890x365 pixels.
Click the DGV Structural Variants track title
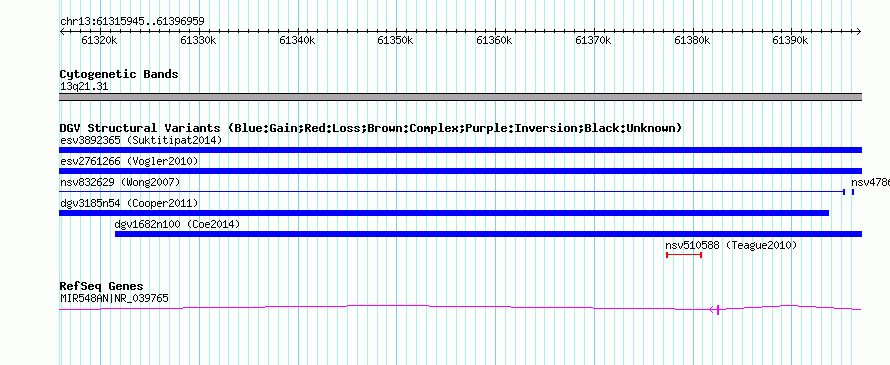click(371, 128)
